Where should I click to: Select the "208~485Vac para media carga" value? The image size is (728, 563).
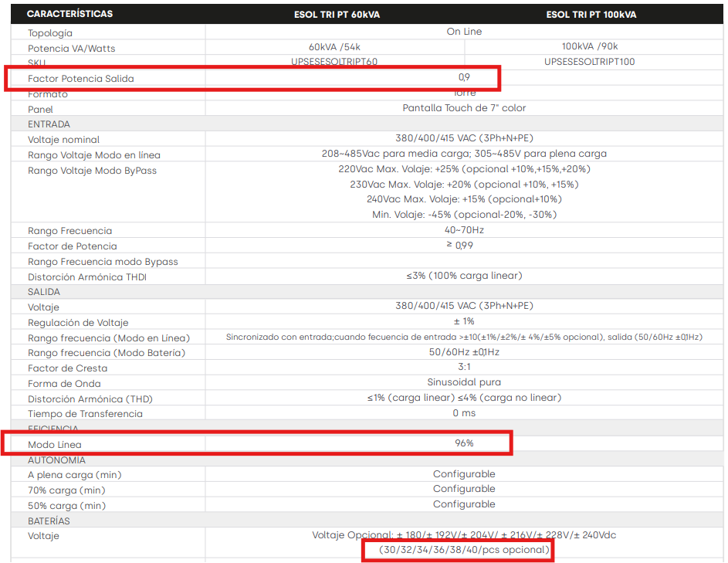click(x=464, y=154)
